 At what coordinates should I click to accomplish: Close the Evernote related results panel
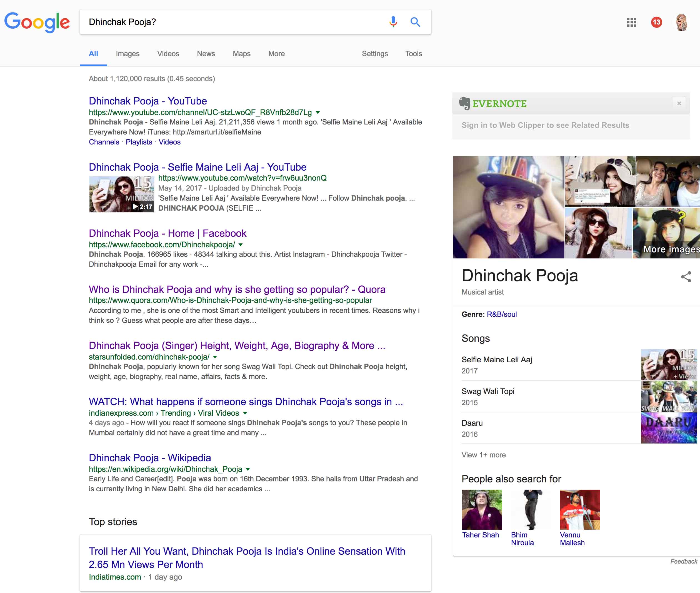tap(679, 103)
